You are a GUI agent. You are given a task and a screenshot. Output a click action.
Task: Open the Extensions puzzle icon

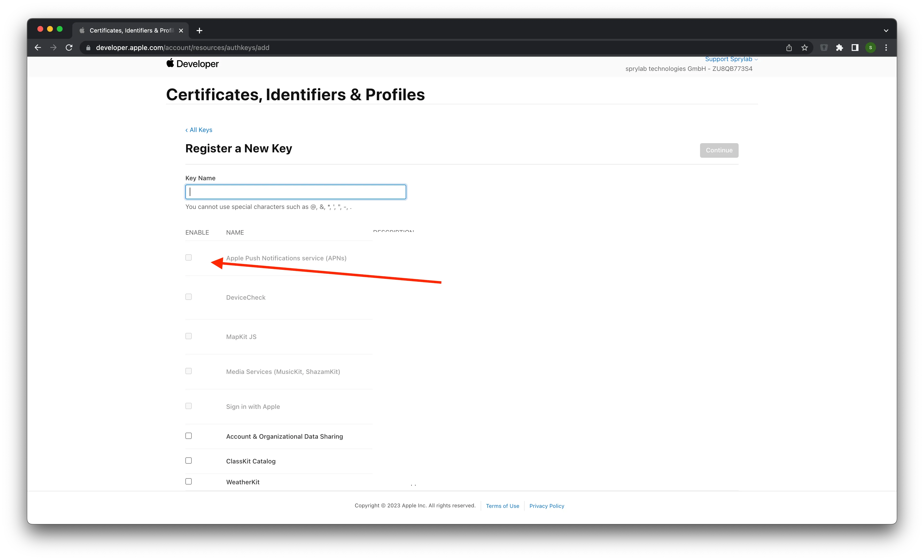pyautogui.click(x=839, y=48)
